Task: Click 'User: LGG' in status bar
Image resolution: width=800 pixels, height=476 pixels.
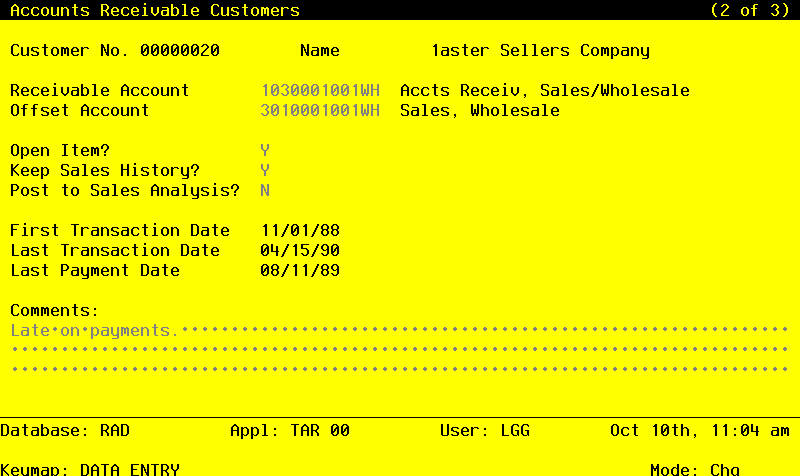Action: 485,430
